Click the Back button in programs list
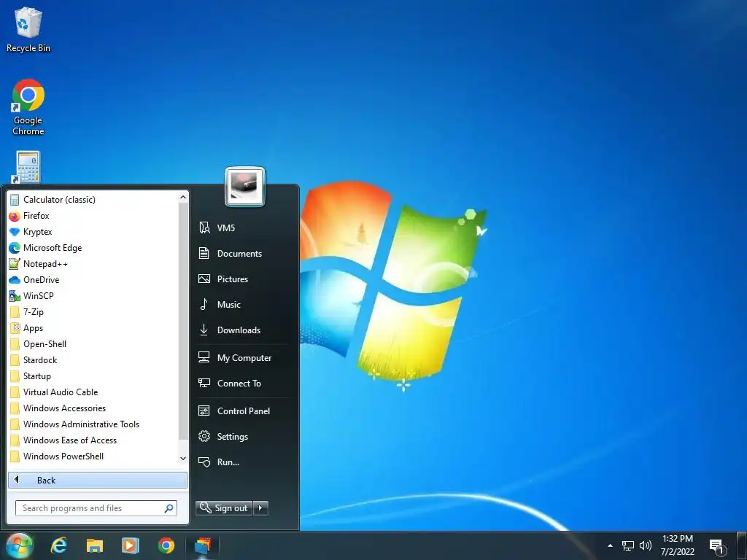This screenshot has height=560, width=747. coord(98,480)
